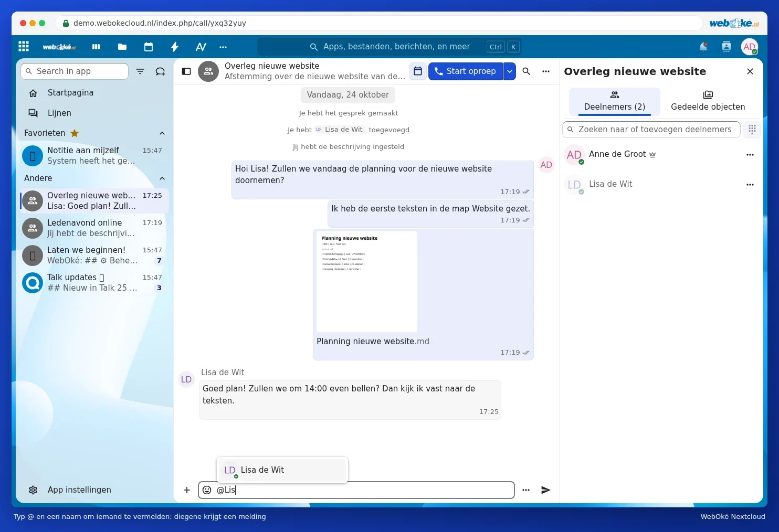Open the contacts menu icon
This screenshot has height=532, width=779.
coord(727,47)
